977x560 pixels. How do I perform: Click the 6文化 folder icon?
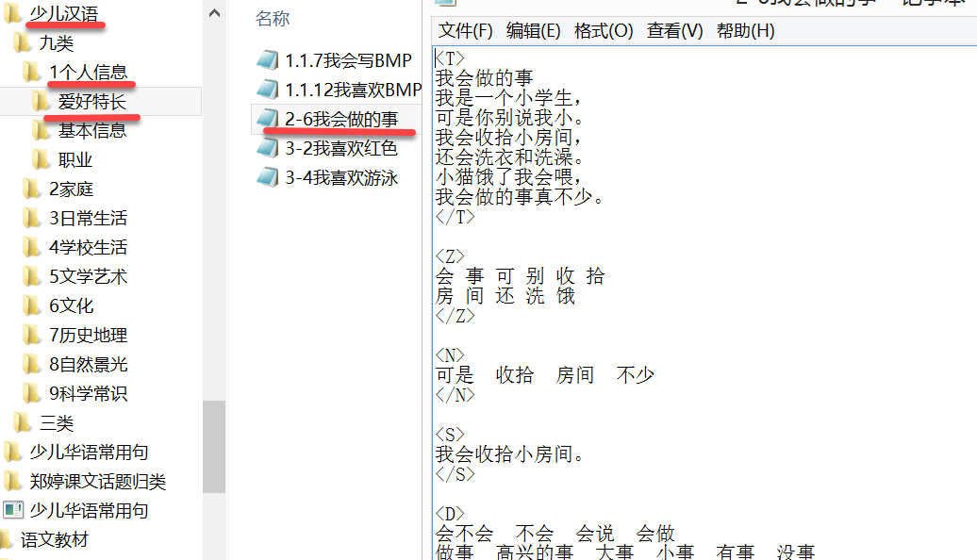click(32, 305)
